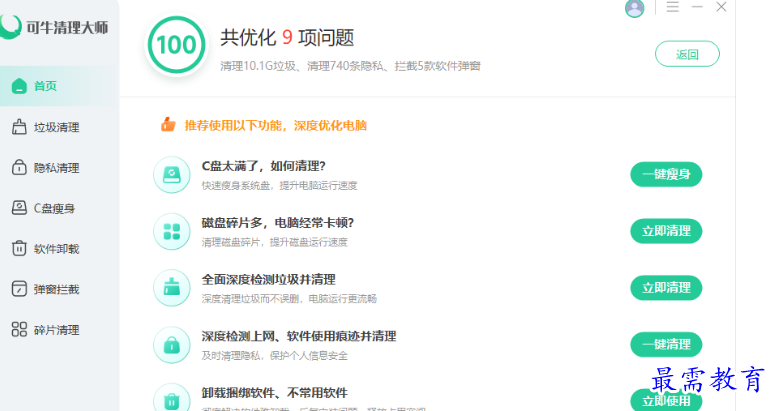Click title 磁盘碎片多，电脑经常卡顿?
The height and width of the screenshot is (411, 773).
point(278,223)
